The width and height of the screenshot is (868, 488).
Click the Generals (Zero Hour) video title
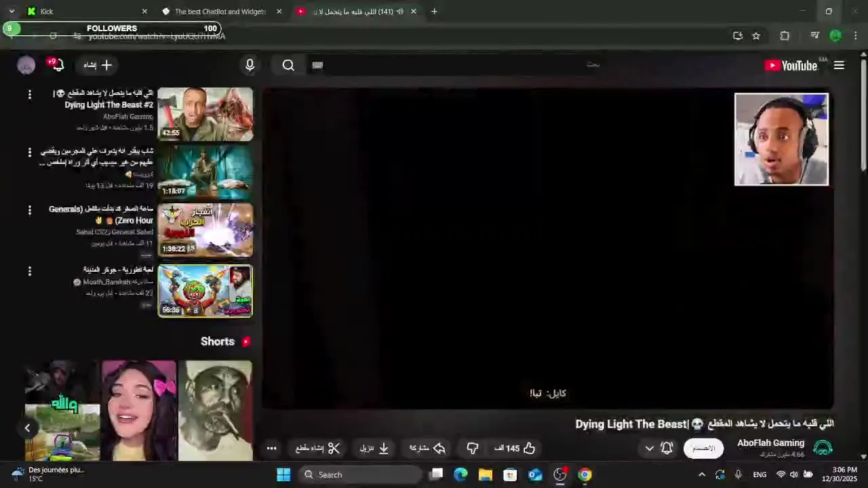(101, 215)
